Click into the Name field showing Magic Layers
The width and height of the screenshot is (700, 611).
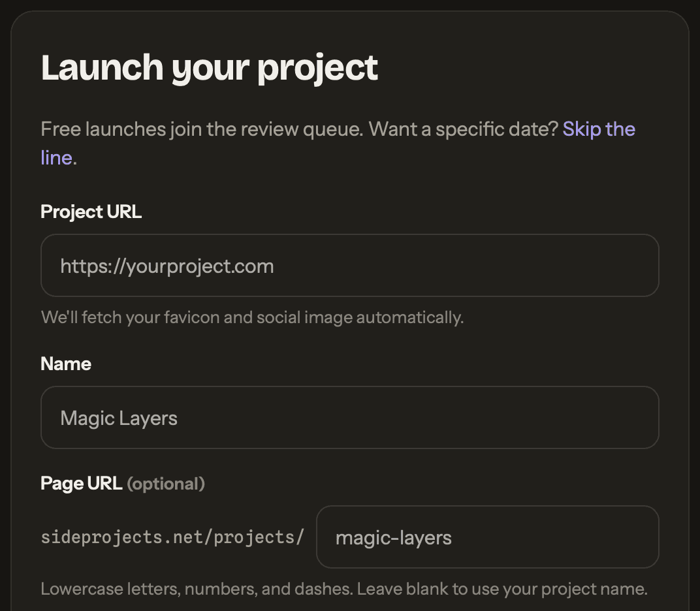click(x=349, y=418)
